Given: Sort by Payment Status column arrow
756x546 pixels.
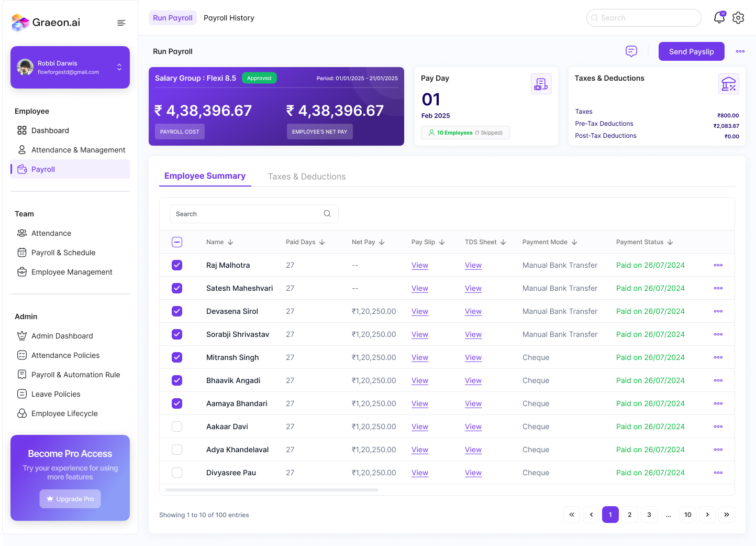Looking at the screenshot, I should point(670,242).
